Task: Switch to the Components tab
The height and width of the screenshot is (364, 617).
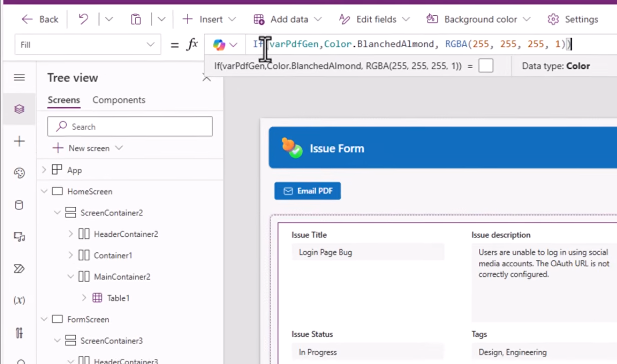Action: point(119,100)
